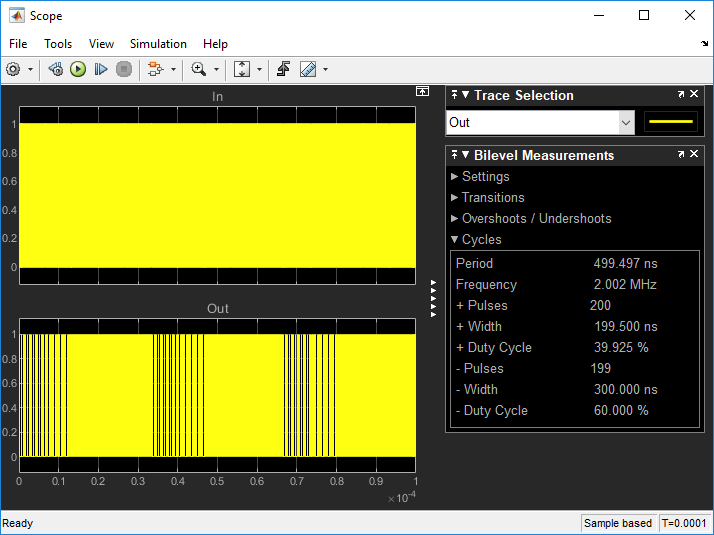Click the yellow trace color swatch
Viewport: 714px width, 535px height.
tap(671, 122)
